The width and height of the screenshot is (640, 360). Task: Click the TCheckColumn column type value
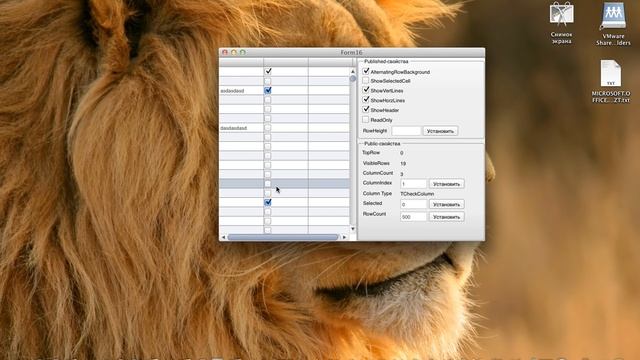tap(417, 194)
